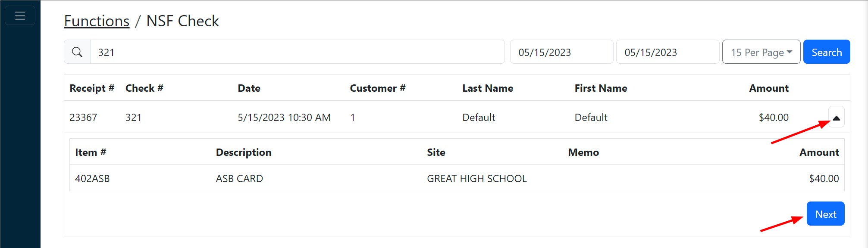Click the Next button
Image resolution: width=868 pixels, height=248 pixels.
coord(825,214)
